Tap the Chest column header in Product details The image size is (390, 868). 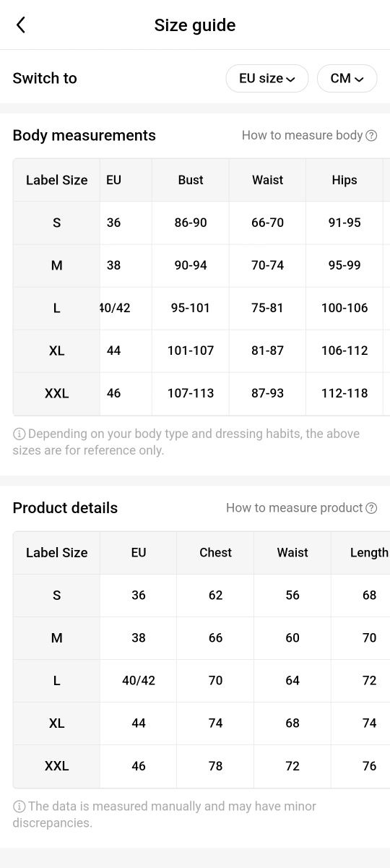(215, 553)
